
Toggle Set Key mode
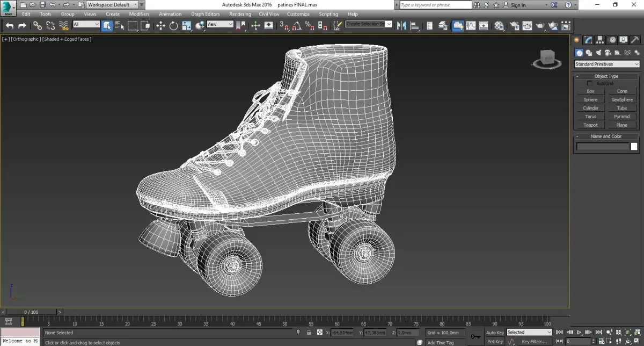pos(495,342)
